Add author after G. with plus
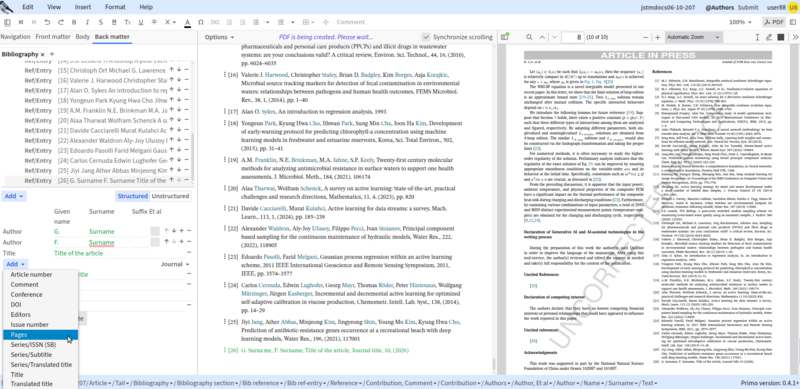This screenshot has width=800, height=389. click(181, 231)
